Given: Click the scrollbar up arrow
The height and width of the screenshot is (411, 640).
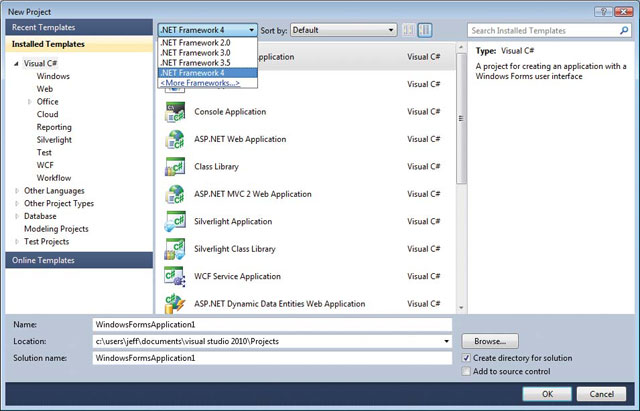Looking at the screenshot, I should tap(461, 47).
